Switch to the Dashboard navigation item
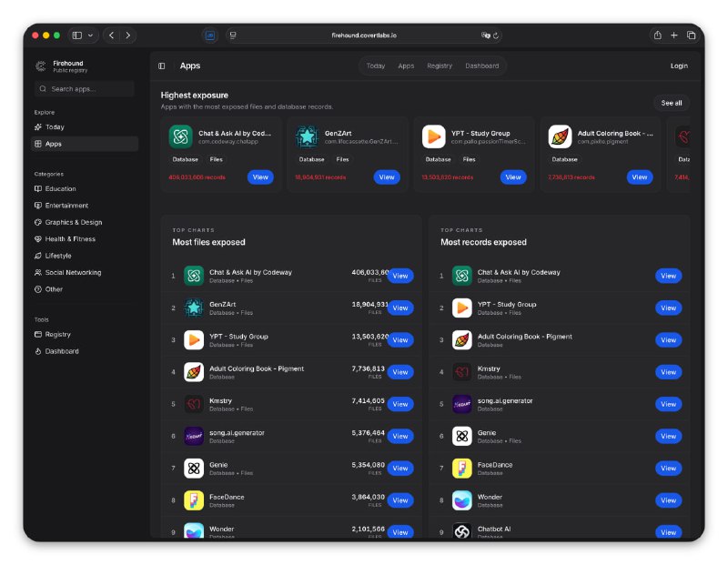The width and height of the screenshot is (728, 565). point(482,66)
